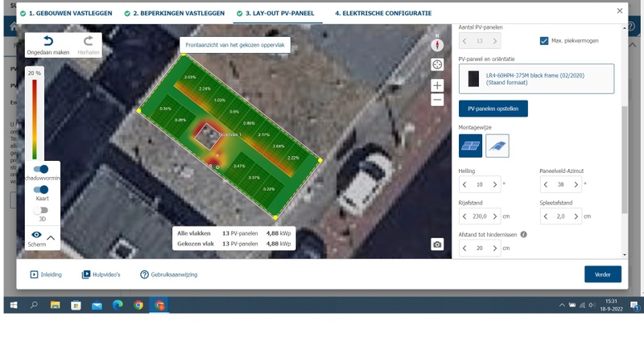Click the volume tray icon

592,305
